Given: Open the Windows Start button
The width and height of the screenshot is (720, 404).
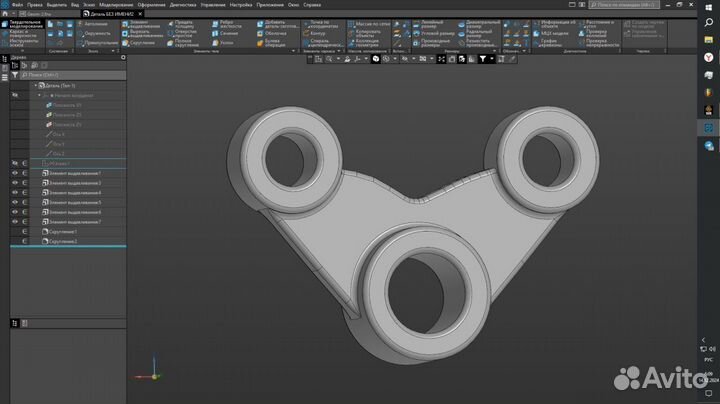Looking at the screenshot, I should (x=709, y=7).
